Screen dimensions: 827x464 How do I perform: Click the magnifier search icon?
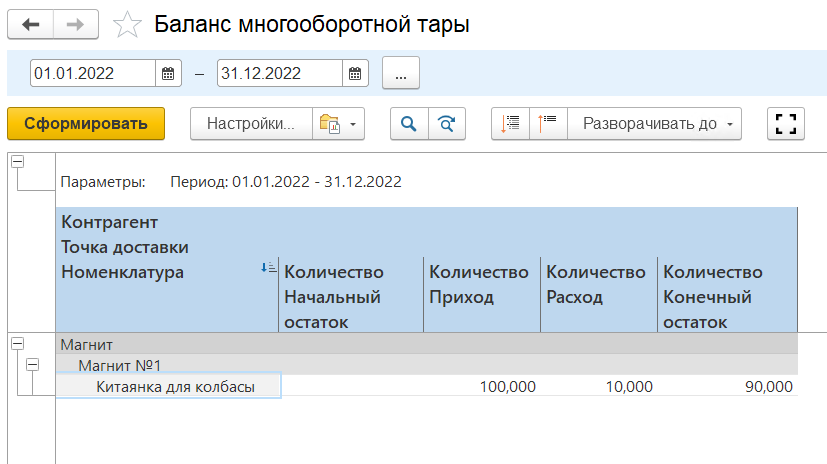click(408, 124)
